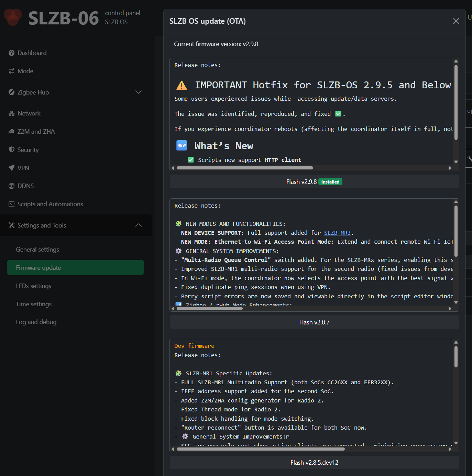
Task: Flash dev firmware v2.8.5.dev12
Action: pos(314,462)
